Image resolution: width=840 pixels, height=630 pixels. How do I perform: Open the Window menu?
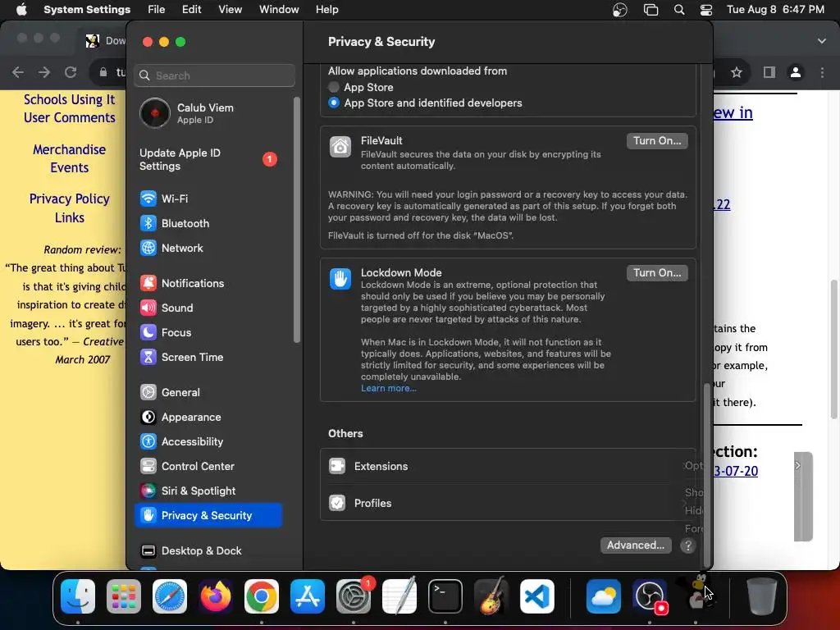tap(279, 9)
